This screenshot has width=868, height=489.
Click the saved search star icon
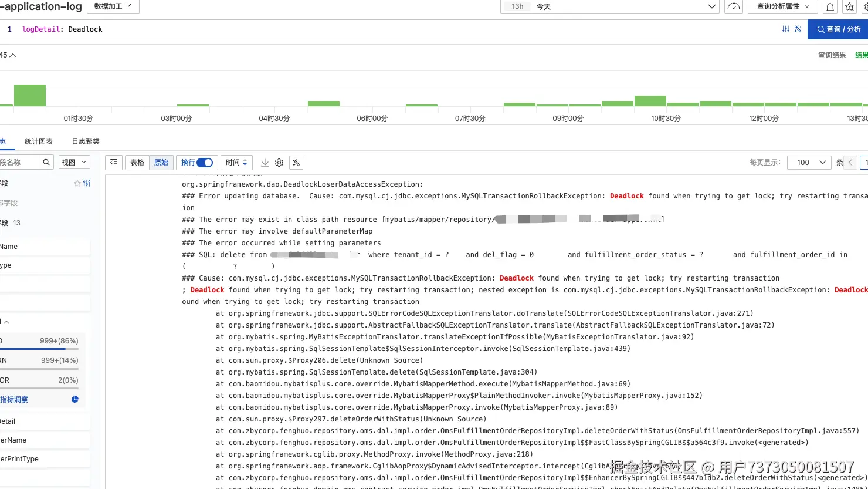coord(849,6)
